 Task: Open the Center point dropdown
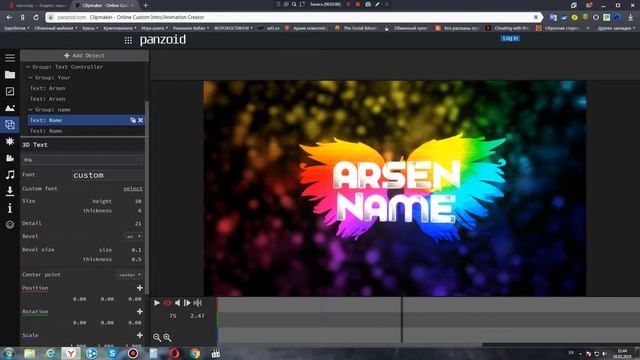[x=130, y=275]
